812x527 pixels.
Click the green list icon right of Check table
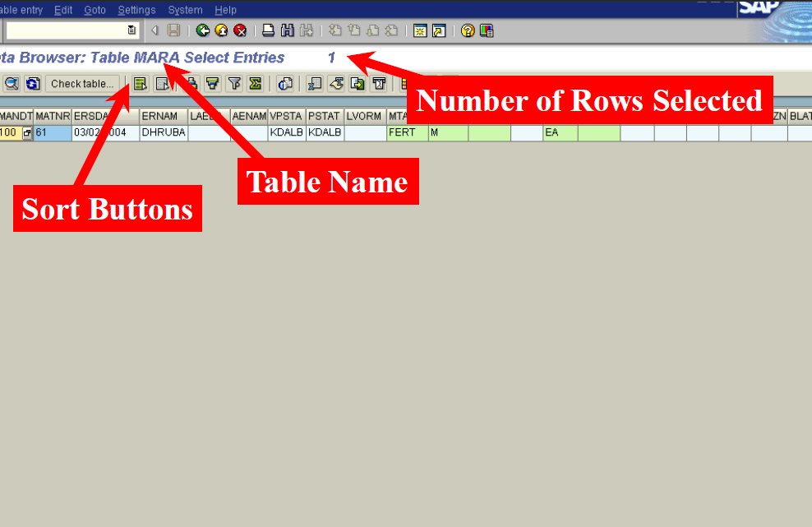click(x=140, y=83)
